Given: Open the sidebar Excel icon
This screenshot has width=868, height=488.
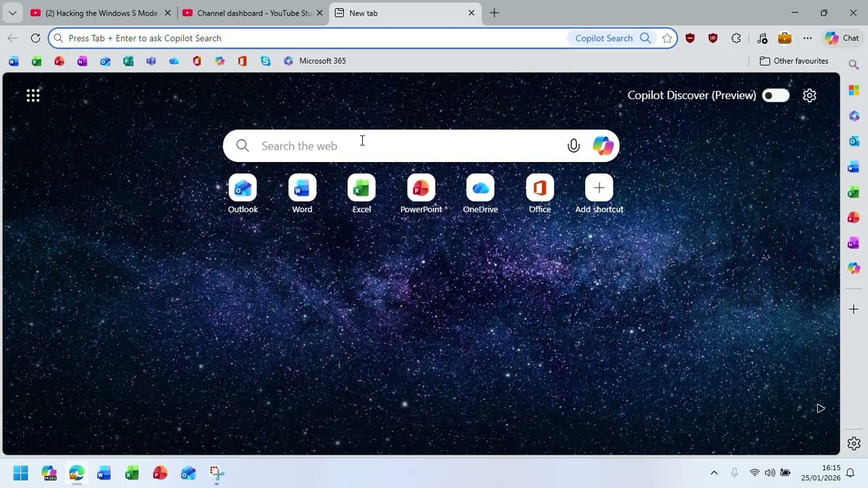Looking at the screenshot, I should coord(854,192).
